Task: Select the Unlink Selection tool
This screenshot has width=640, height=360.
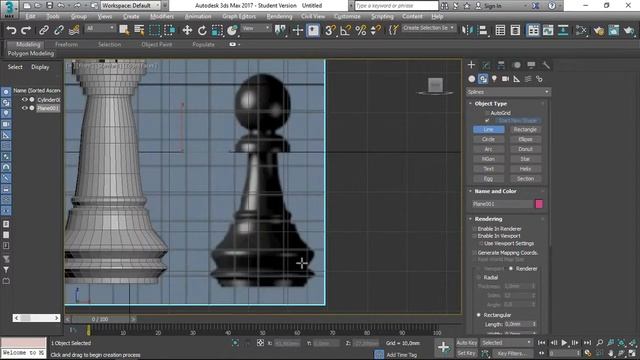Action: click(59, 31)
